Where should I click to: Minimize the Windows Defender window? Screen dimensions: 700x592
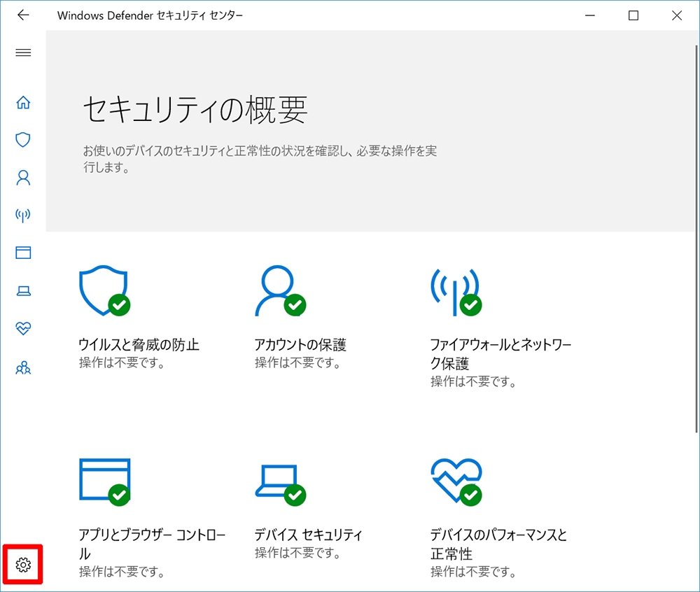coord(590,15)
